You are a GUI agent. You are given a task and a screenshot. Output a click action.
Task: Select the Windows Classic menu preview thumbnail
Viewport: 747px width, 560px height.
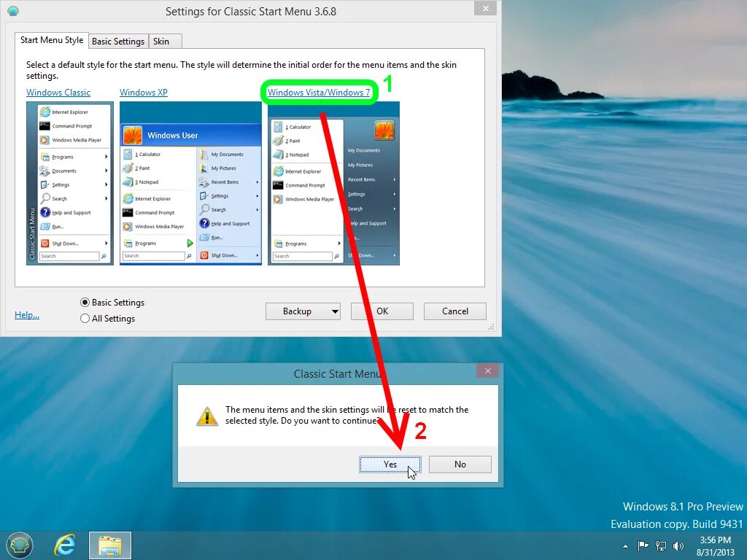point(70,183)
